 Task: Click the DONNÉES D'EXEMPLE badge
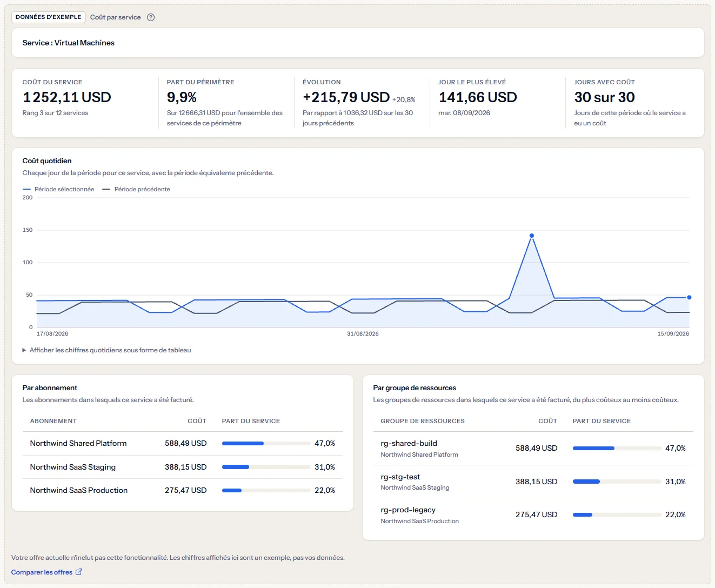49,17
